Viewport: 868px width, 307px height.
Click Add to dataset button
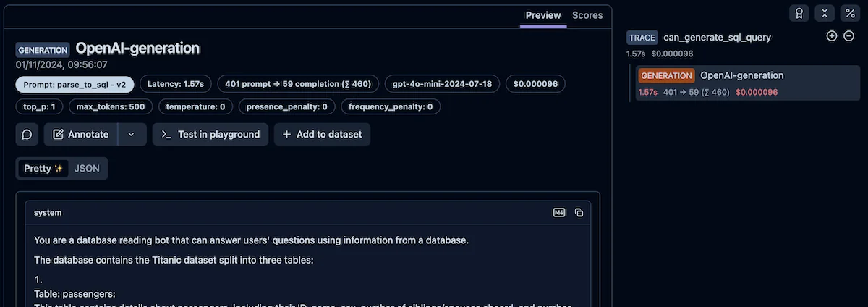point(322,134)
